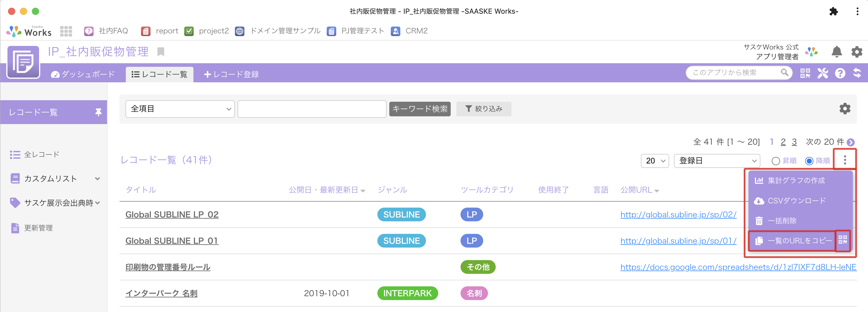Click the browser extensions puzzle icon
The width and height of the screenshot is (868, 312).
(833, 11)
